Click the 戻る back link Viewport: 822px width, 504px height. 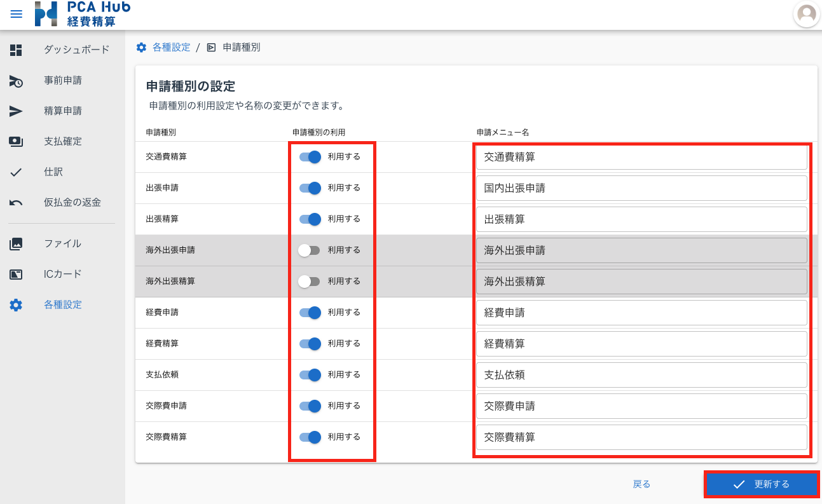tap(641, 484)
